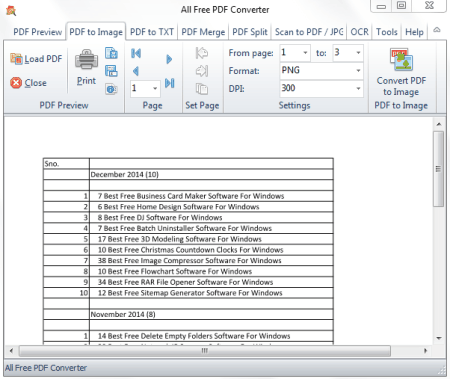Viewport: 450px width, 379px height.
Task: Click the horizontal scrollbar right arrow
Action: coord(425,351)
